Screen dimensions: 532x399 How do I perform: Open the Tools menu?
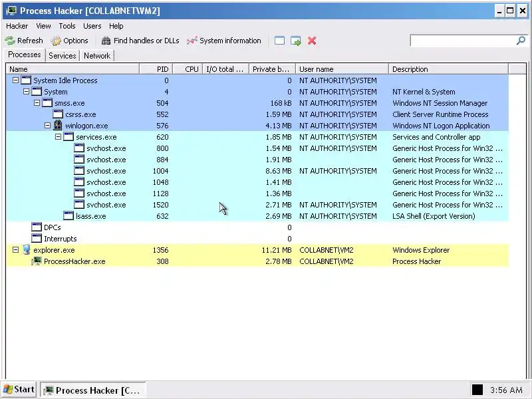click(x=67, y=26)
